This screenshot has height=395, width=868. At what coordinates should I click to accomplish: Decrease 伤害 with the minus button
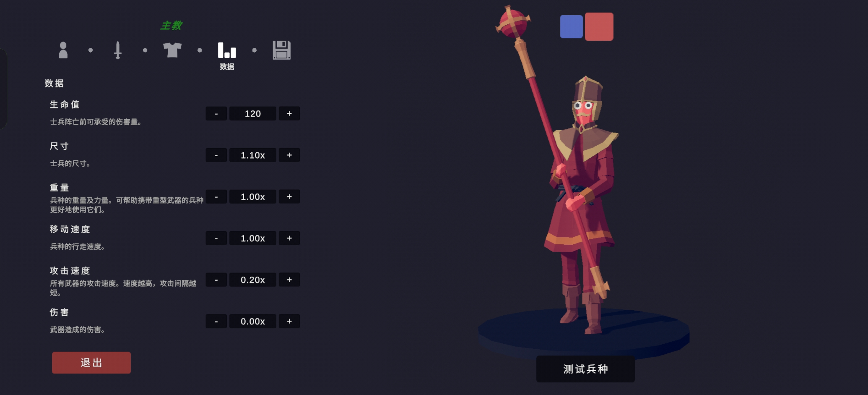[216, 321]
